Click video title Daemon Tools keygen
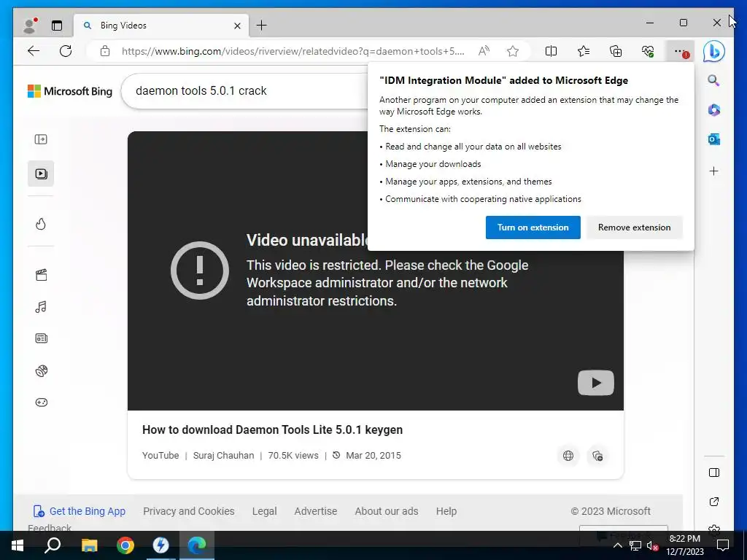This screenshot has width=747, height=560. (272, 429)
